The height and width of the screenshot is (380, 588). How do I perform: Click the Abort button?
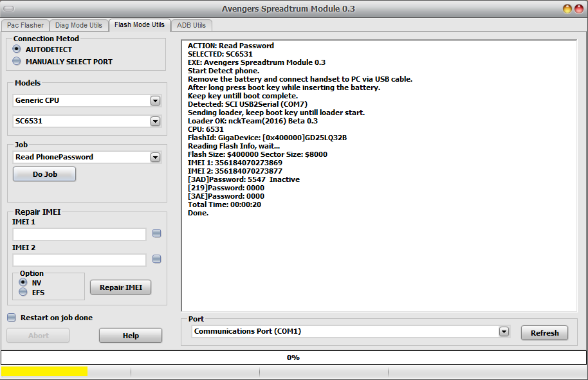(x=38, y=336)
